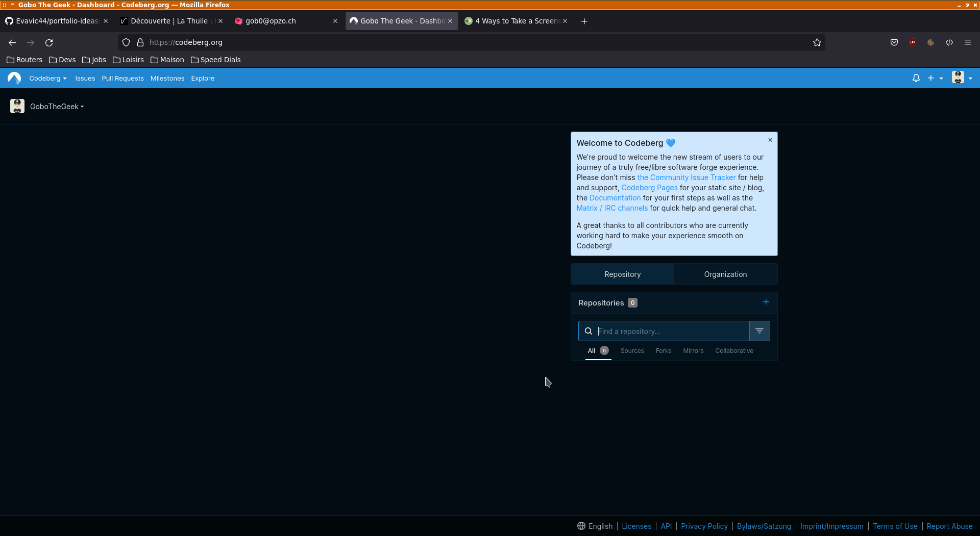Open the user avatar menu in navbar
Image resolution: width=980 pixels, height=536 pixels.
(x=962, y=78)
